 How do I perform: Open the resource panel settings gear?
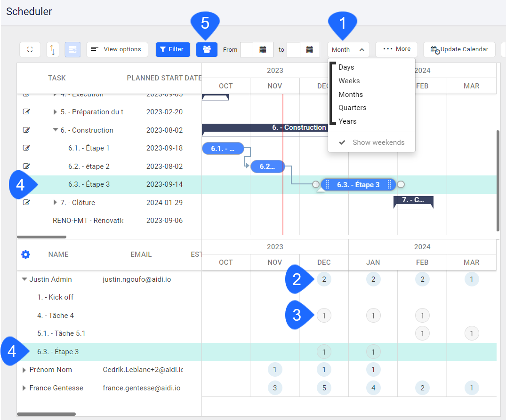(25, 254)
